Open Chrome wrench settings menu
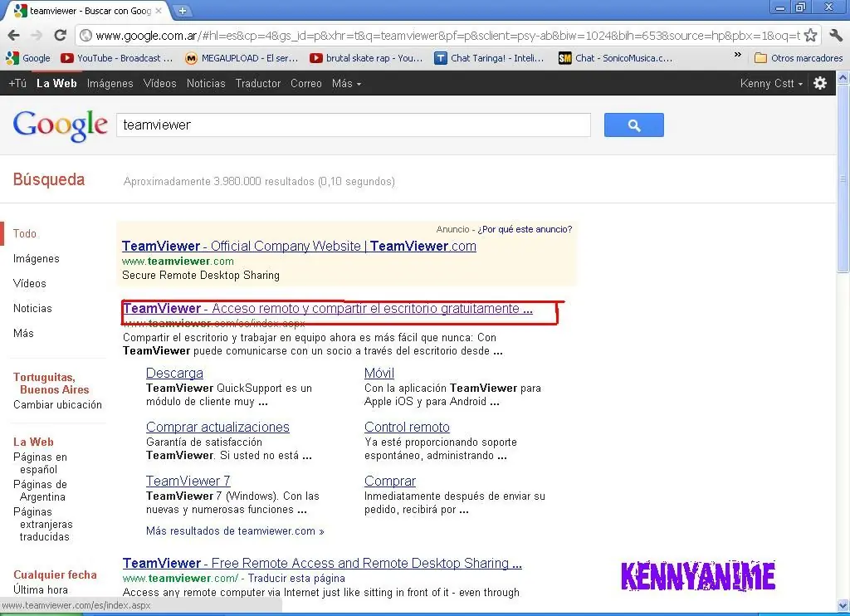850x616 pixels. 836,35
